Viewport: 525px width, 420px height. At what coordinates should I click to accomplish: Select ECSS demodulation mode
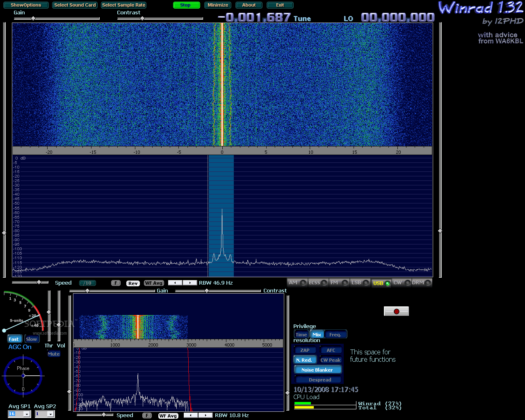[318, 283]
